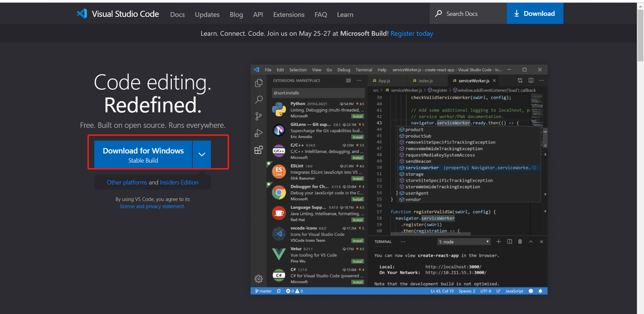
Task: Switch to the index.js editor tab
Action: pyautogui.click(x=425, y=81)
